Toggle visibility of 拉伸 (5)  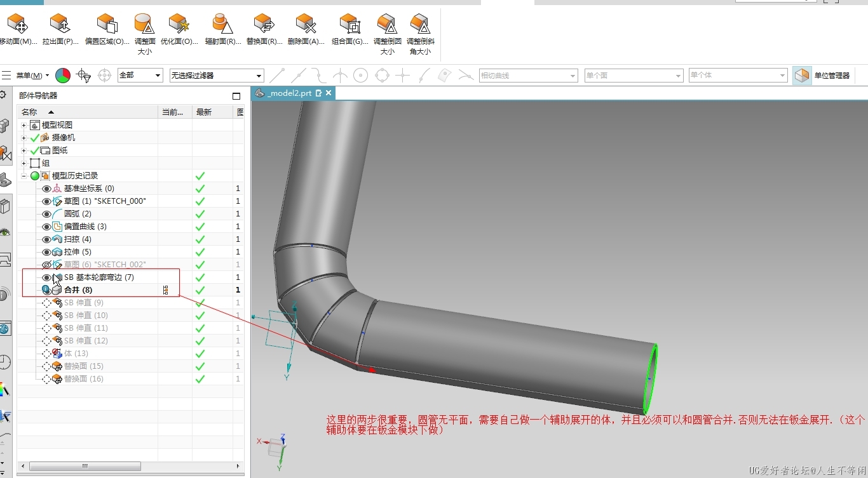coord(46,252)
